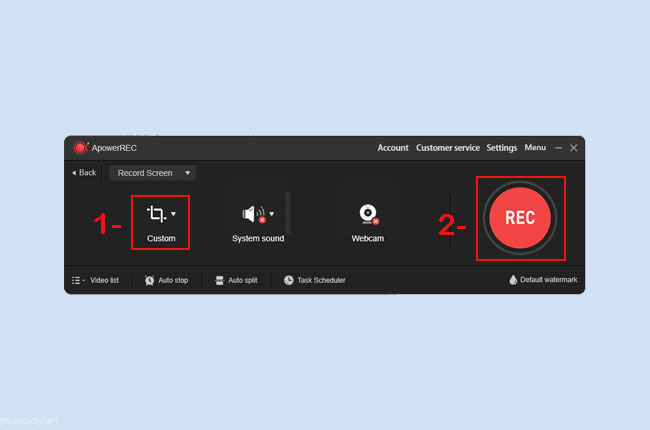This screenshot has height=430, width=650.
Task: Open the Record Screen mode dropdown
Action: coord(153,173)
